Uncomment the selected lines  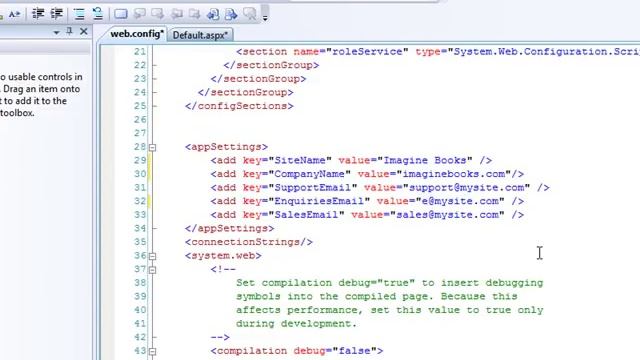98,14
